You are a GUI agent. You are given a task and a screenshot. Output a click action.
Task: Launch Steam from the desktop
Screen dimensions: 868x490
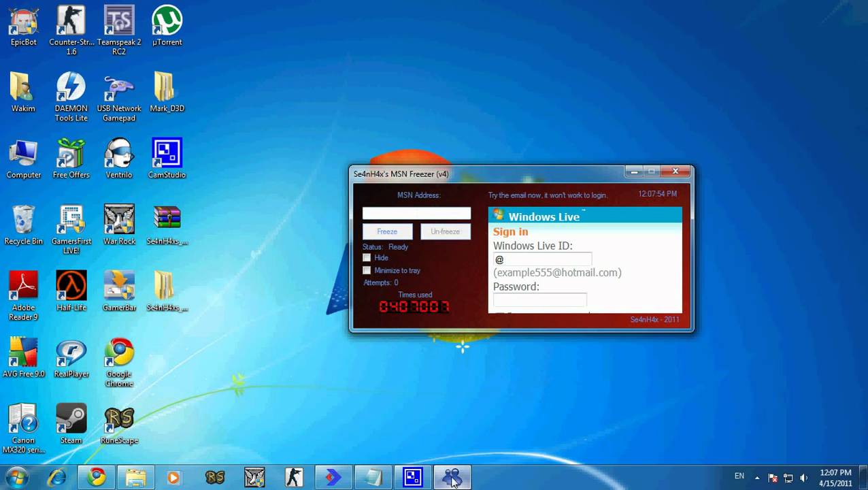point(71,424)
